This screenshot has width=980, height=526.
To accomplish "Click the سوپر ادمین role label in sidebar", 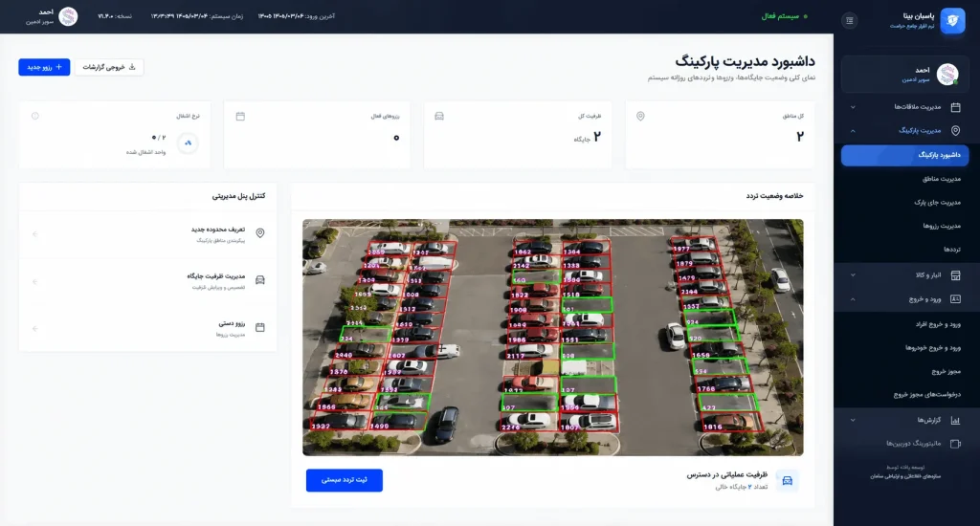I will coord(916,80).
